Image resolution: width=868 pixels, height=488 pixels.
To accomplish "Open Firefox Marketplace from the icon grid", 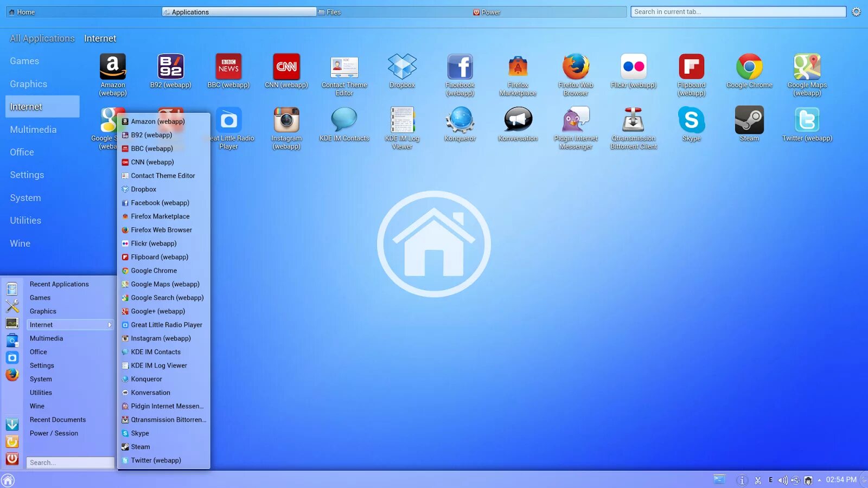I will (x=518, y=67).
